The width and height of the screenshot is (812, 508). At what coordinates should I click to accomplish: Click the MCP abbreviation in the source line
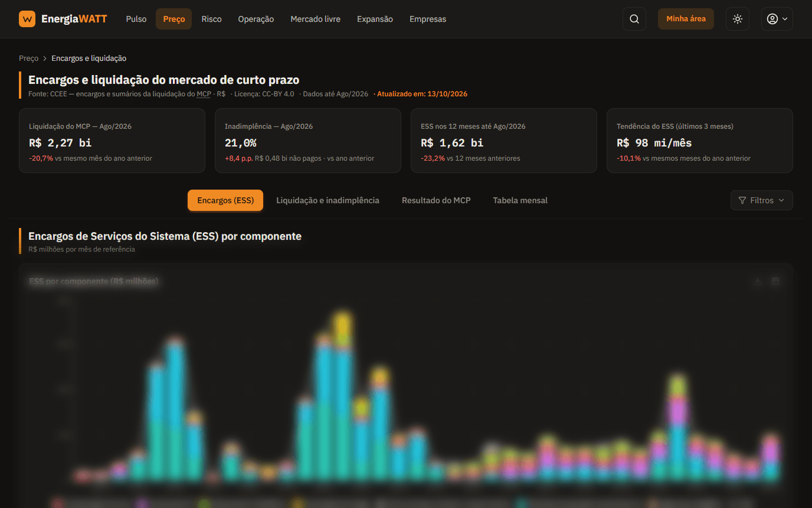point(204,94)
